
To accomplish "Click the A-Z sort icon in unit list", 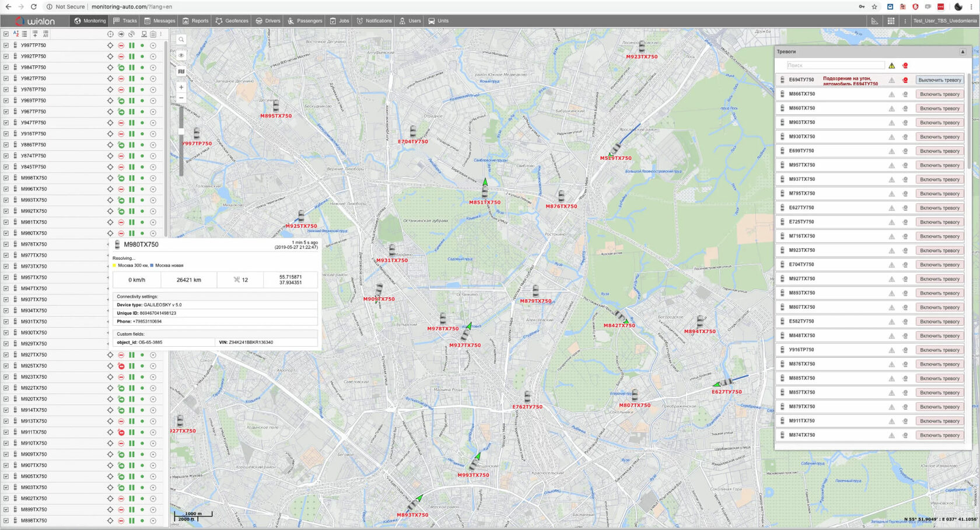I will [x=16, y=34].
